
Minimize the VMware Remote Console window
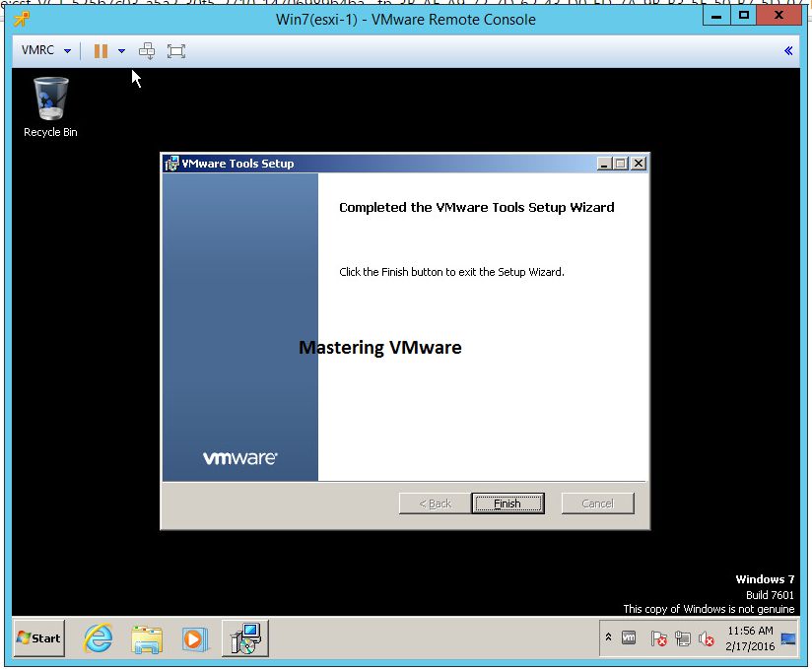716,16
